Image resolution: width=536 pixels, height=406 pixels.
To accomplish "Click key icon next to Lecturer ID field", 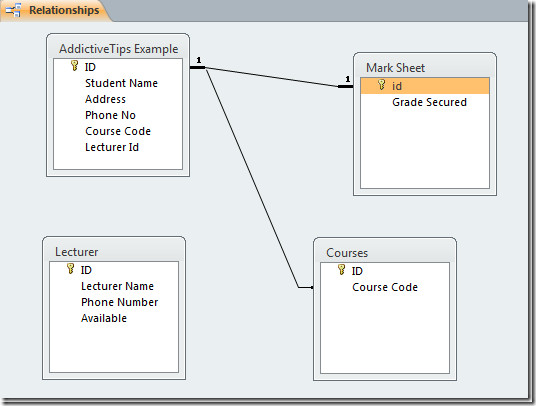I will [x=70, y=268].
